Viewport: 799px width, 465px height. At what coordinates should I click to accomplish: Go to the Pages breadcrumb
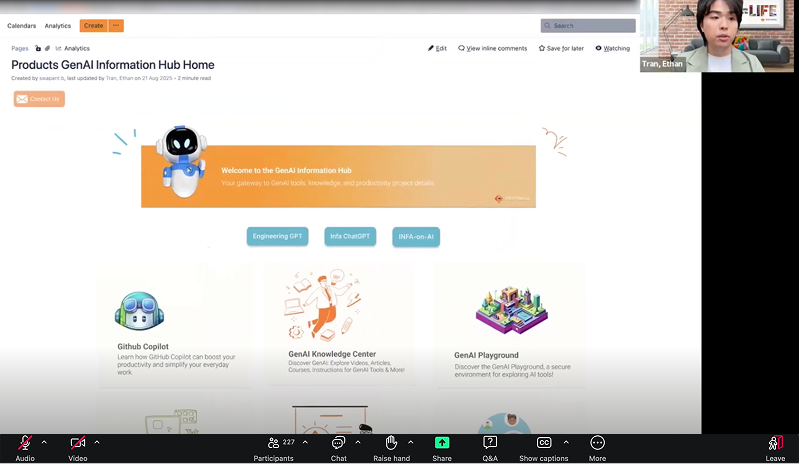point(20,48)
